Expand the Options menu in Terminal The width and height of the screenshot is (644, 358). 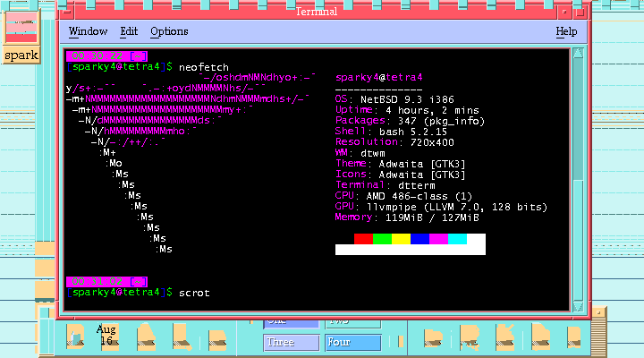pos(169,31)
